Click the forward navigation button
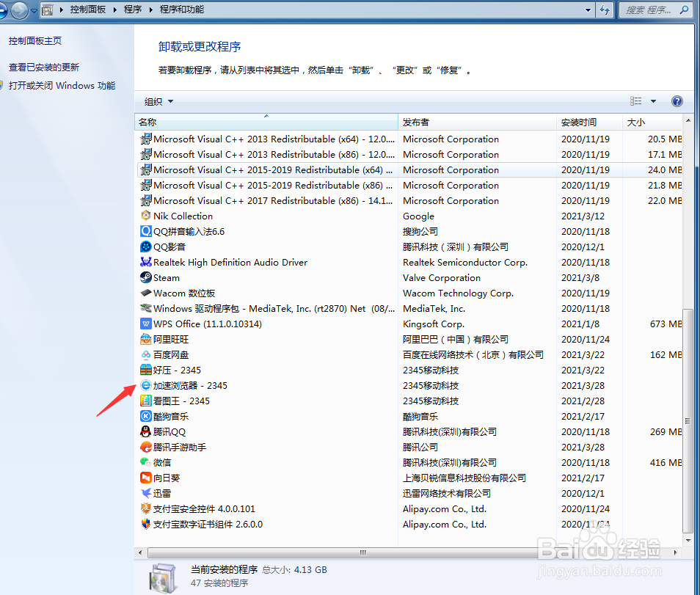The width and height of the screenshot is (700, 595). (19, 10)
